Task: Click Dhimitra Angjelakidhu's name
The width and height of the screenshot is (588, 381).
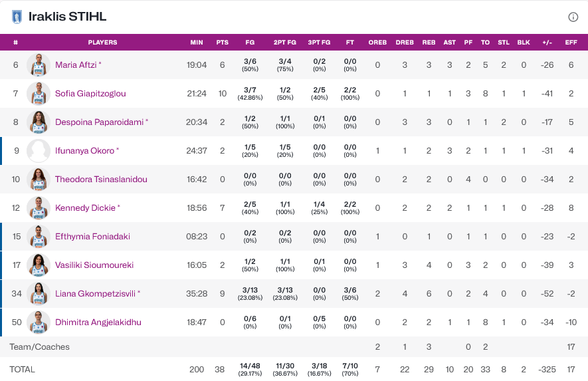Action: 98,322
